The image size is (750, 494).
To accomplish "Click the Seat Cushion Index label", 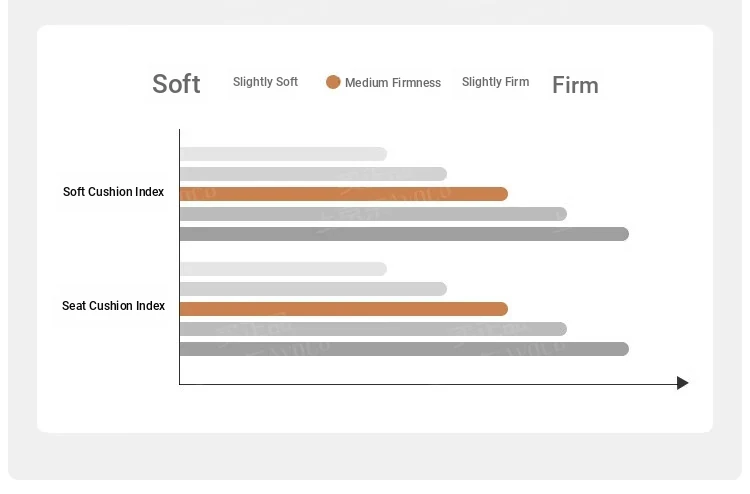I will click(113, 306).
